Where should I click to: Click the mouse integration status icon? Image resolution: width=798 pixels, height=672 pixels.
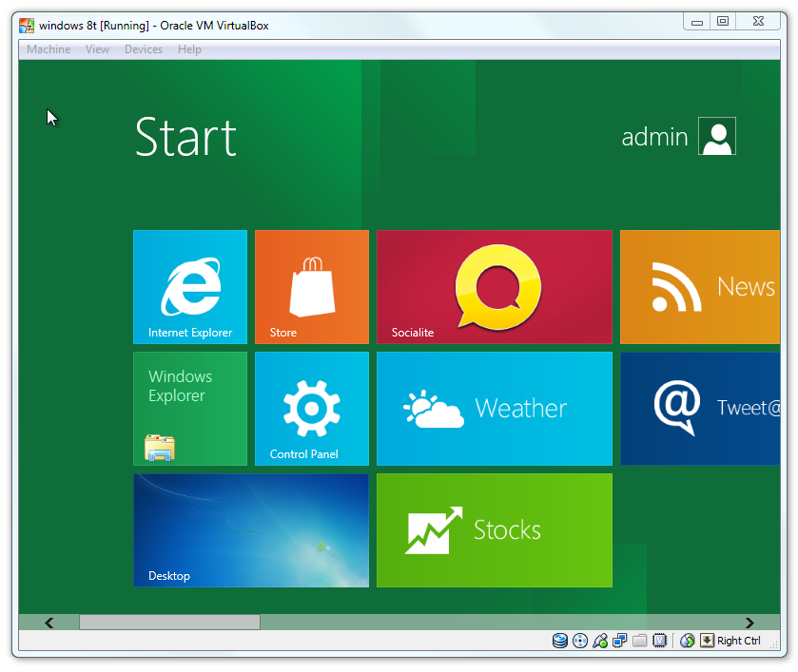pyautogui.click(x=687, y=641)
